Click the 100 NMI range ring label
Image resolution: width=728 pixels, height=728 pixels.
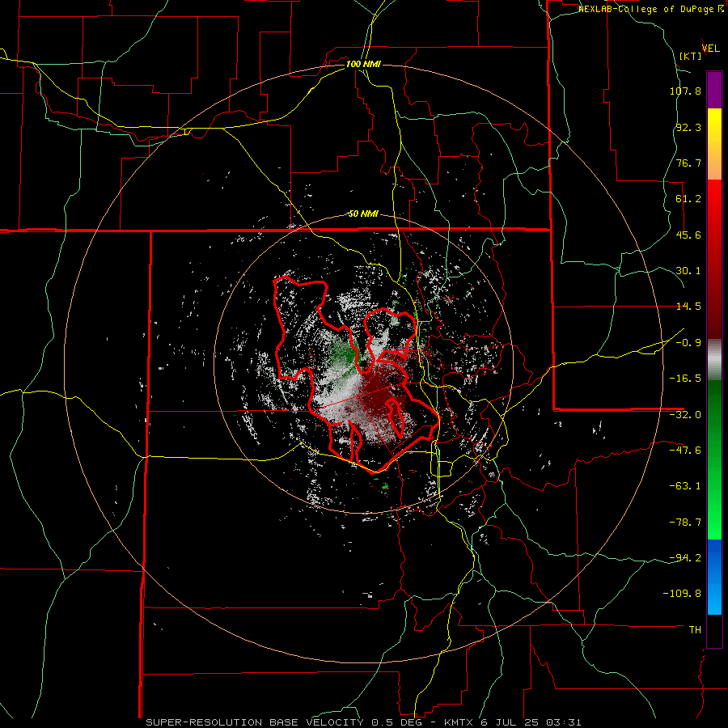(x=363, y=64)
